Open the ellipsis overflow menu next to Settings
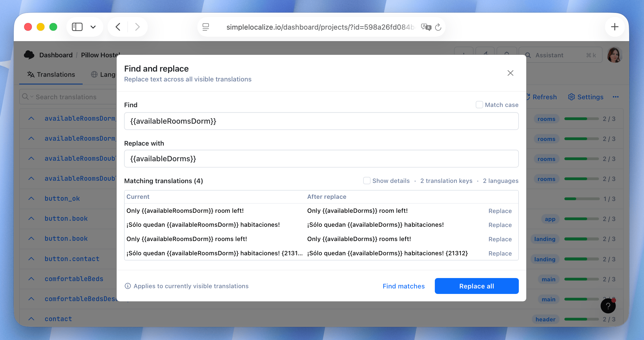This screenshot has height=340, width=644. [x=616, y=97]
